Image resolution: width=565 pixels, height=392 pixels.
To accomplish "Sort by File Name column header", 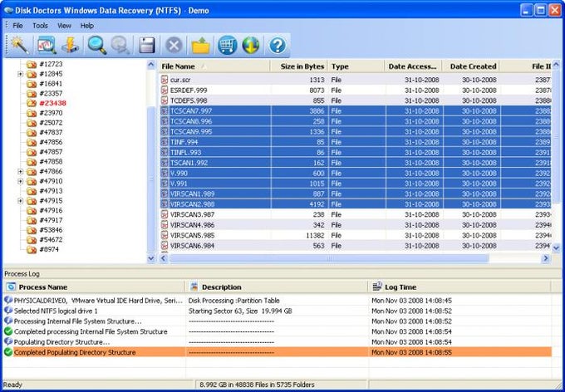I will (x=214, y=66).
